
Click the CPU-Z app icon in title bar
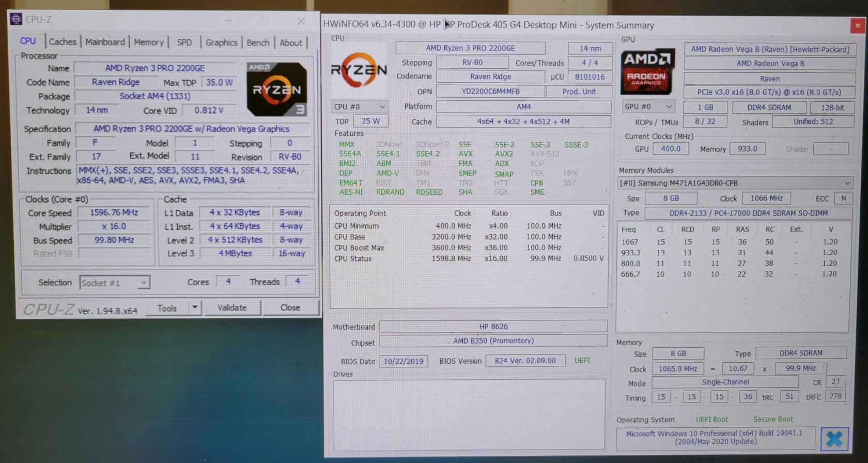17,20
